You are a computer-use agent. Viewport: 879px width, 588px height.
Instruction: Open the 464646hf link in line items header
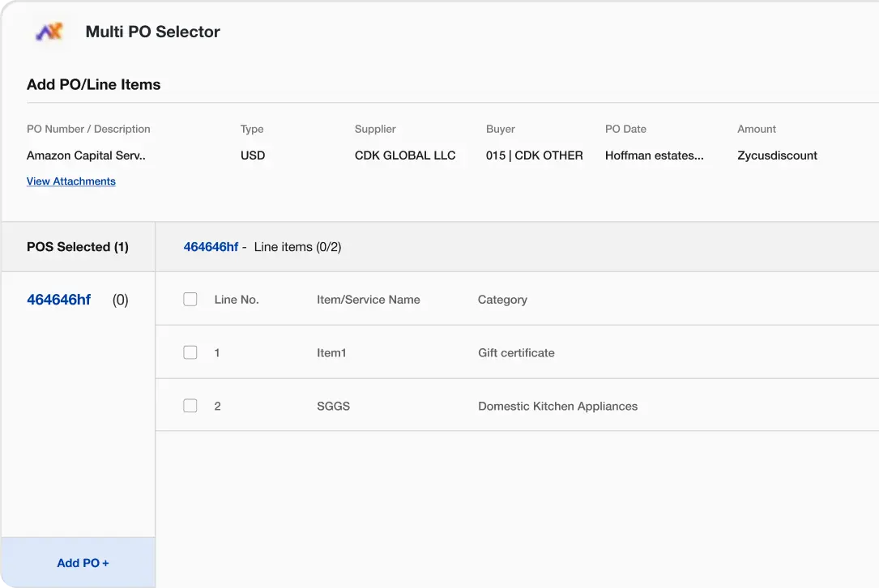click(x=211, y=247)
